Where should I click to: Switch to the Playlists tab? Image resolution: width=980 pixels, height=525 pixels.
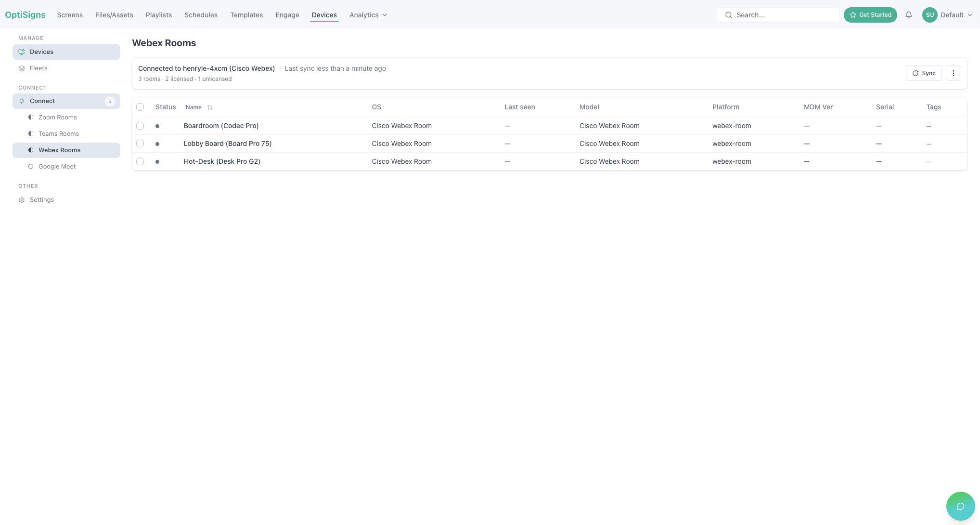pyautogui.click(x=159, y=15)
